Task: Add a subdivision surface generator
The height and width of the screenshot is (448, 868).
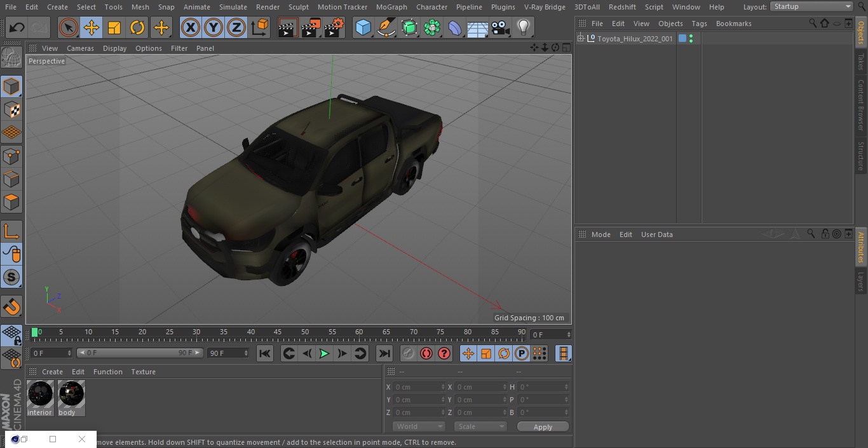Action: [409, 28]
